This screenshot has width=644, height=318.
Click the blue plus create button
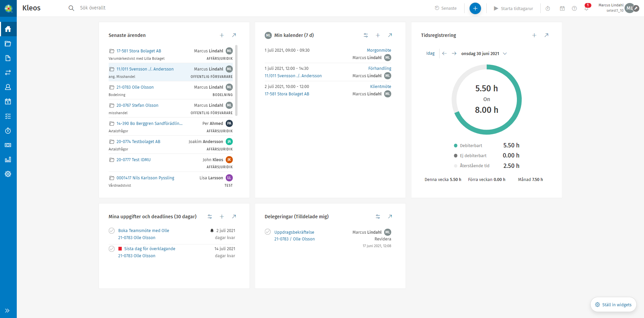(x=475, y=8)
